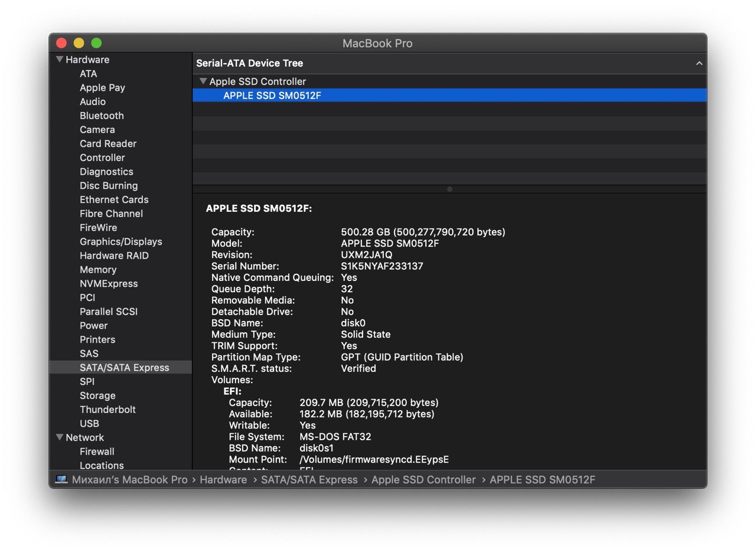Select ATA in the sidebar
756x553 pixels.
pyautogui.click(x=89, y=74)
